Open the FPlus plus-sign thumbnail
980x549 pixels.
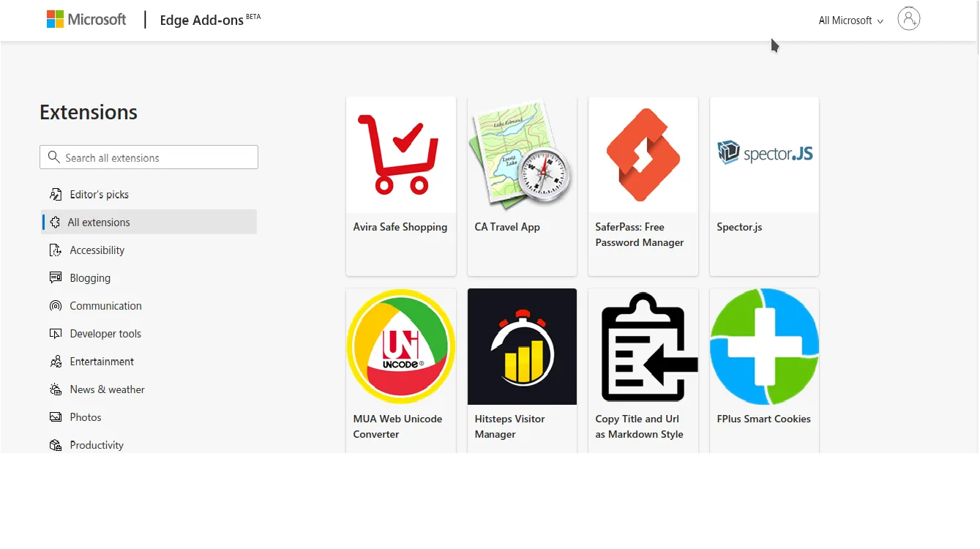pos(764,346)
